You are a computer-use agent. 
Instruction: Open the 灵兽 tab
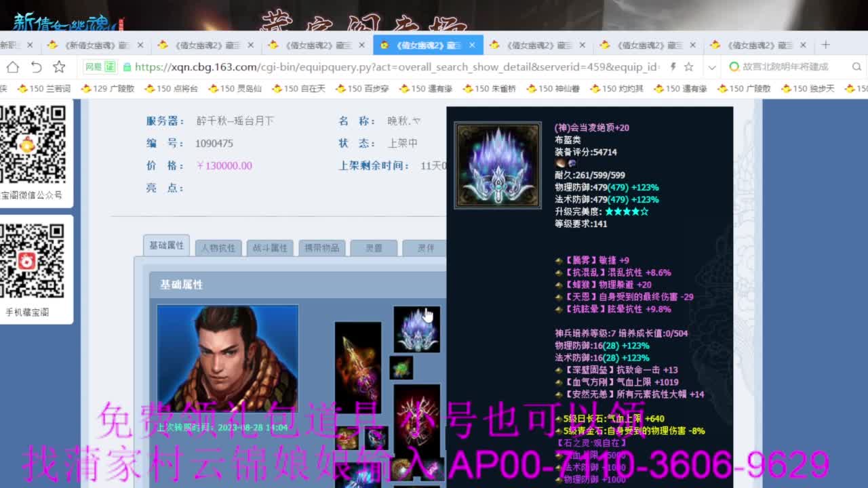[x=374, y=247]
